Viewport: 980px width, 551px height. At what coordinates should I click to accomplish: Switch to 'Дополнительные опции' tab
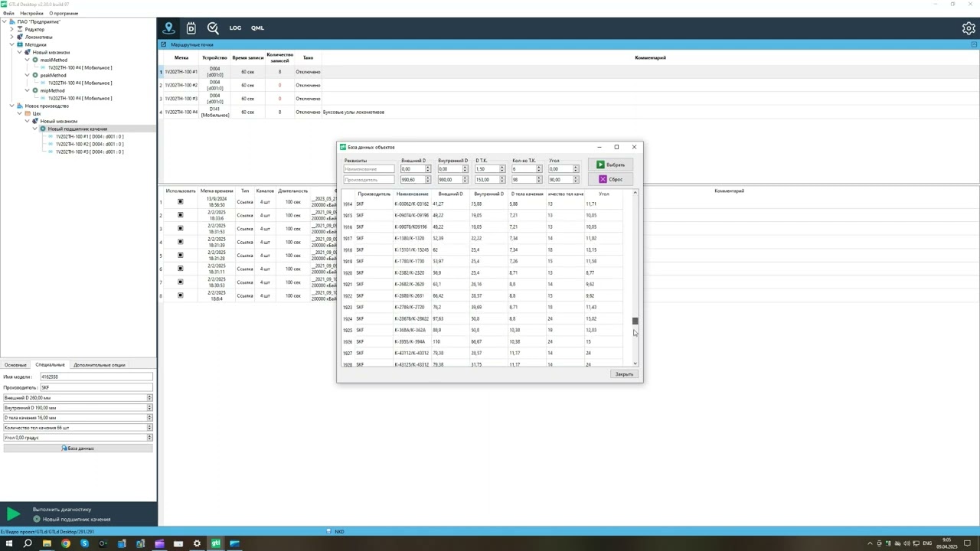100,365
